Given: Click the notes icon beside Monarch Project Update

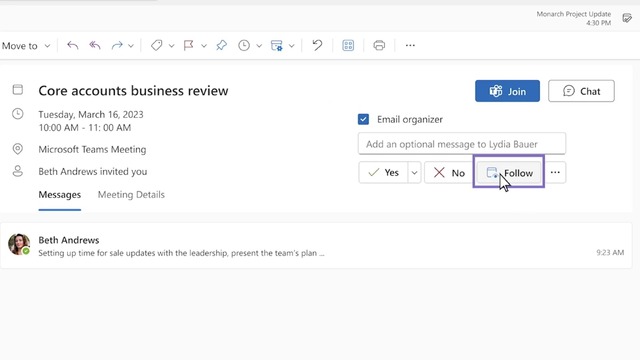Looking at the screenshot, I should click(x=627, y=18).
